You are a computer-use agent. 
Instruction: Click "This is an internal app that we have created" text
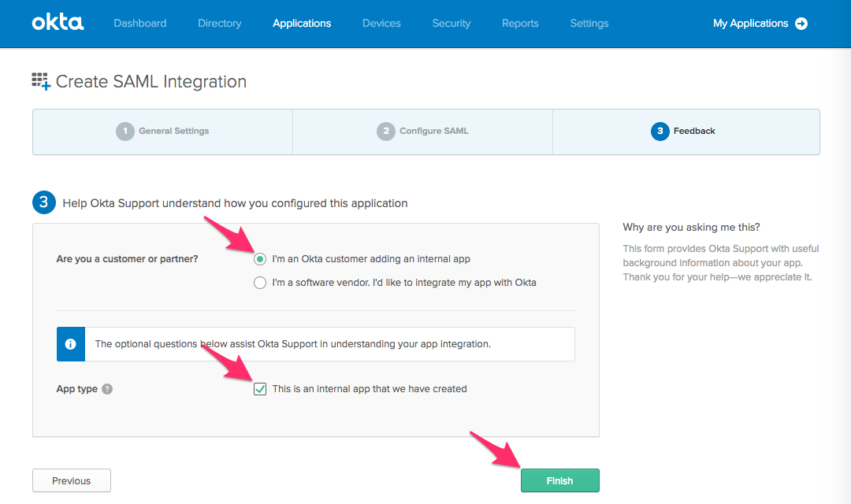(x=370, y=389)
